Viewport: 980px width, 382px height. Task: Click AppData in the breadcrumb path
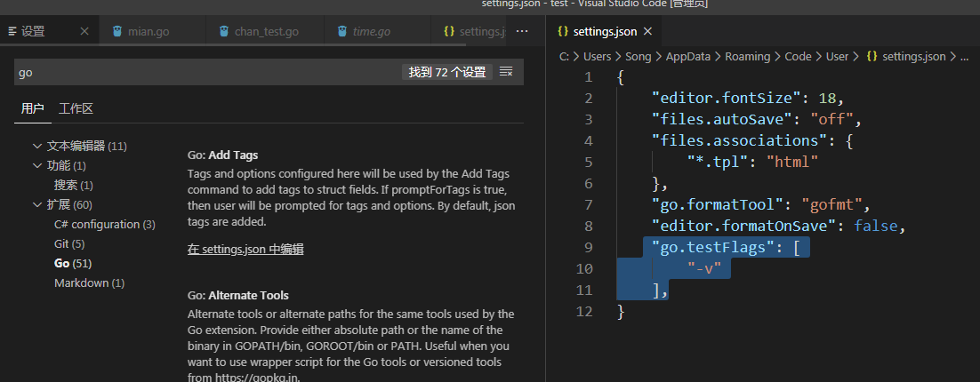coord(687,57)
